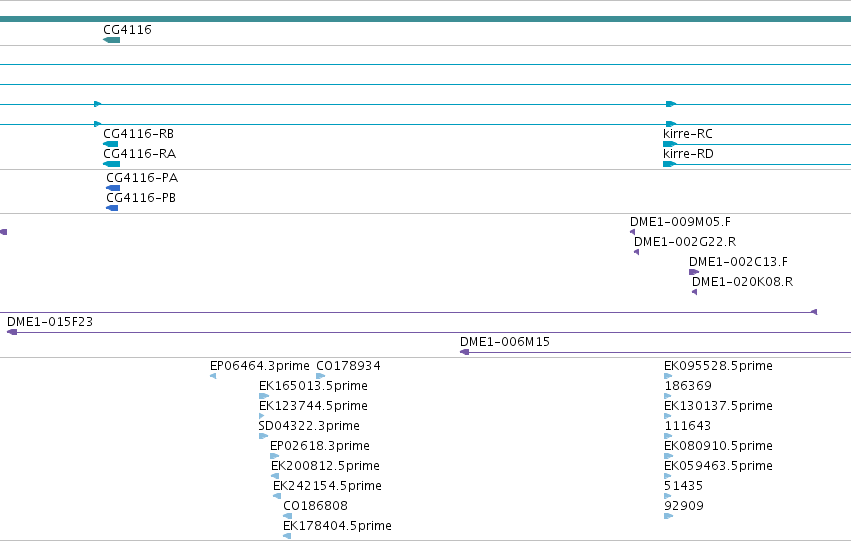The height and width of the screenshot is (541, 851).
Task: Click the CG4116-RB transcript feature
Action: tap(111, 144)
